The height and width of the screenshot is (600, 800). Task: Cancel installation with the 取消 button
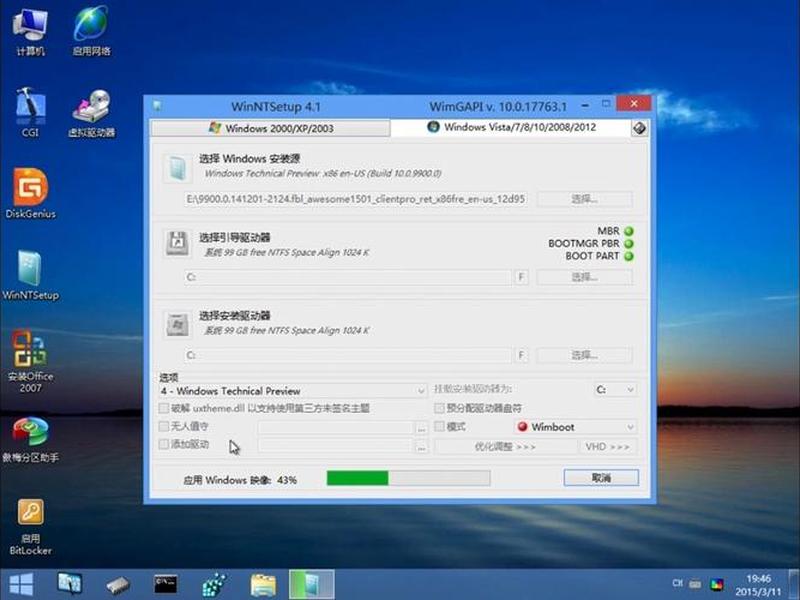click(x=601, y=478)
